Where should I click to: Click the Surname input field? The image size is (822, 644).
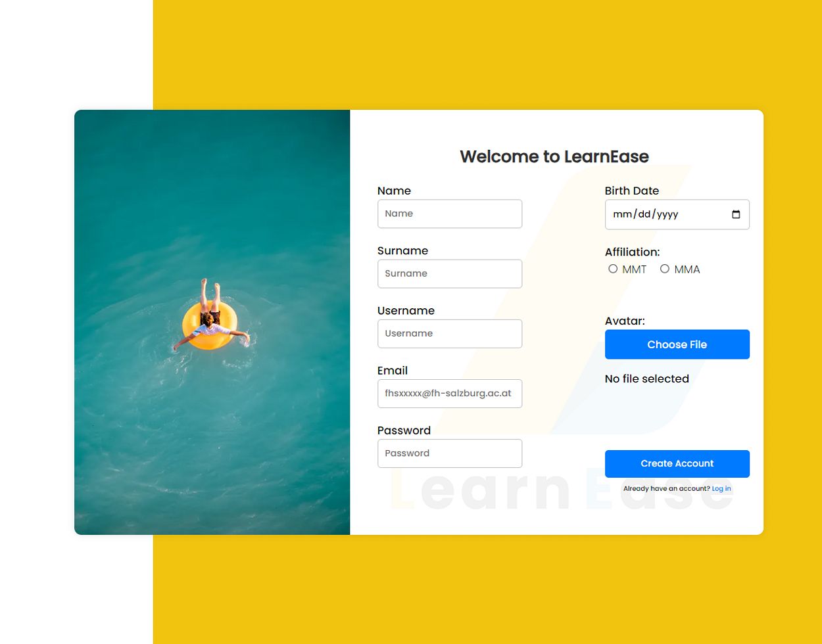(450, 273)
